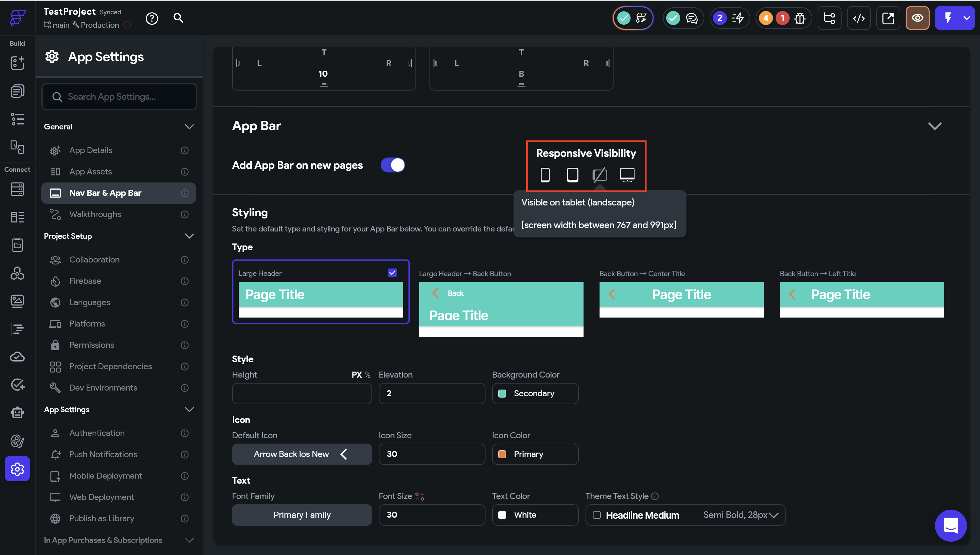Screen dimensions: 980x555
Task: Toggle Add App Bar on new pages switch
Action: point(392,165)
